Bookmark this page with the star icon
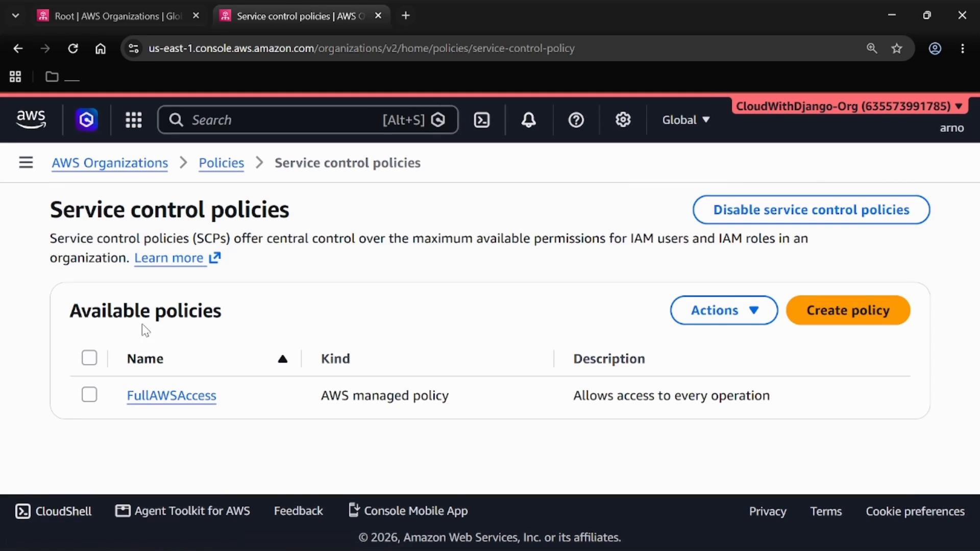This screenshot has width=980, height=551. (897, 48)
